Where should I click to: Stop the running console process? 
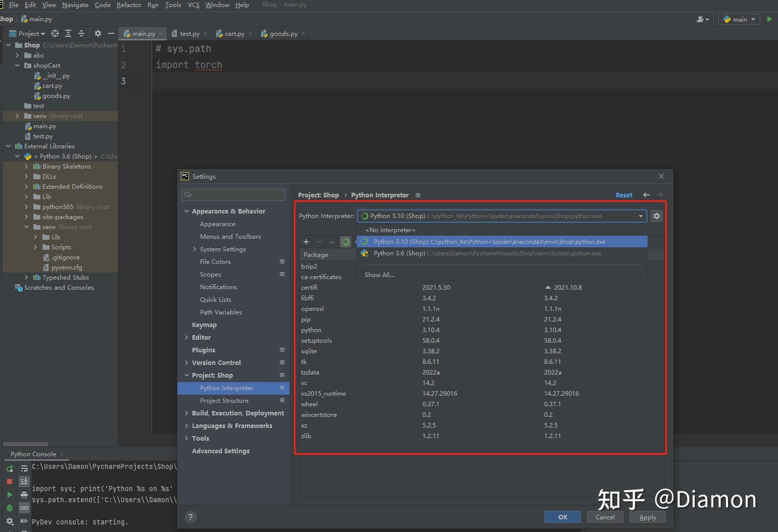9,481
